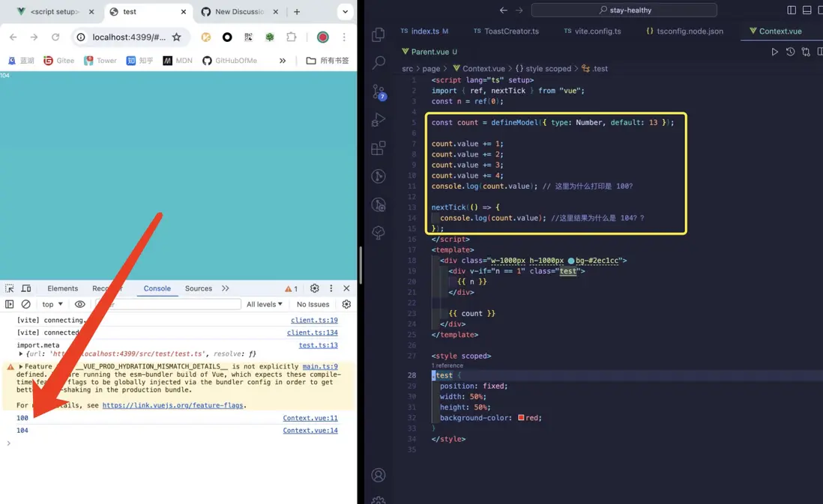Open the Sources tab in DevTools
Image resolution: width=823 pixels, height=504 pixels.
tap(199, 288)
